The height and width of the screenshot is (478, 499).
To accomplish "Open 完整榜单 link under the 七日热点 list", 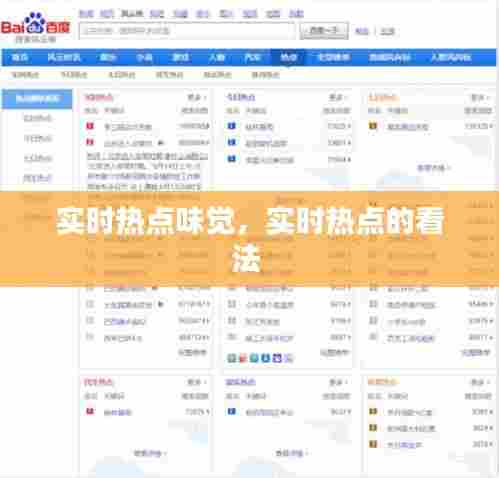I will pos(476,352).
